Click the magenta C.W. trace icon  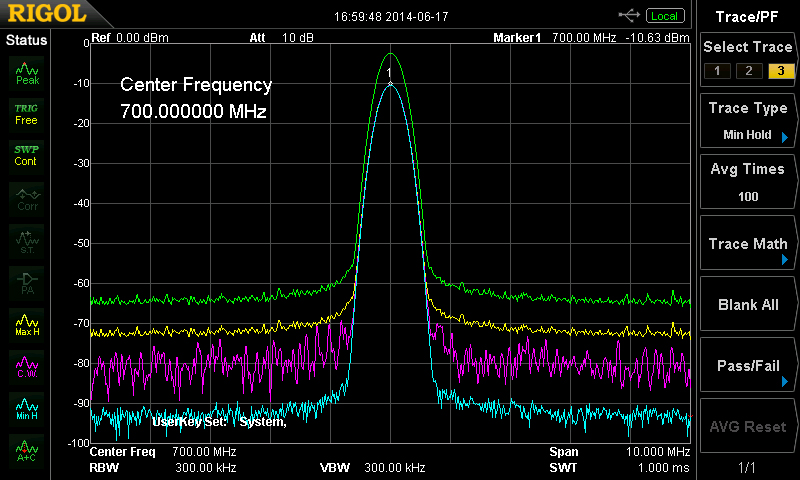tap(27, 366)
